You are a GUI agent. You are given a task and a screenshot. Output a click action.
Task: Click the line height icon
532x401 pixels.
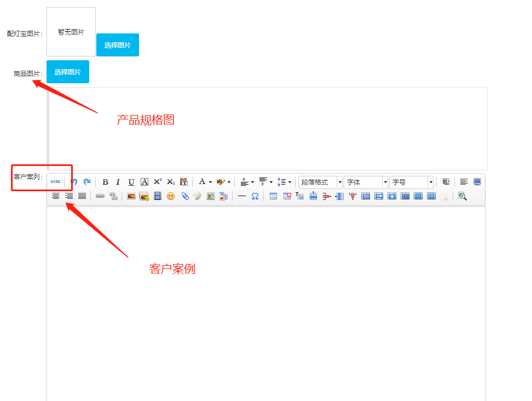[x=282, y=182]
